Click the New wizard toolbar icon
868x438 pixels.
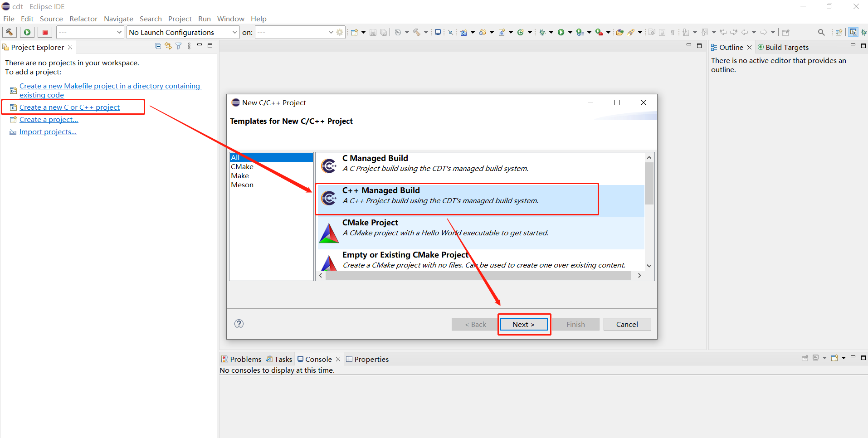354,32
